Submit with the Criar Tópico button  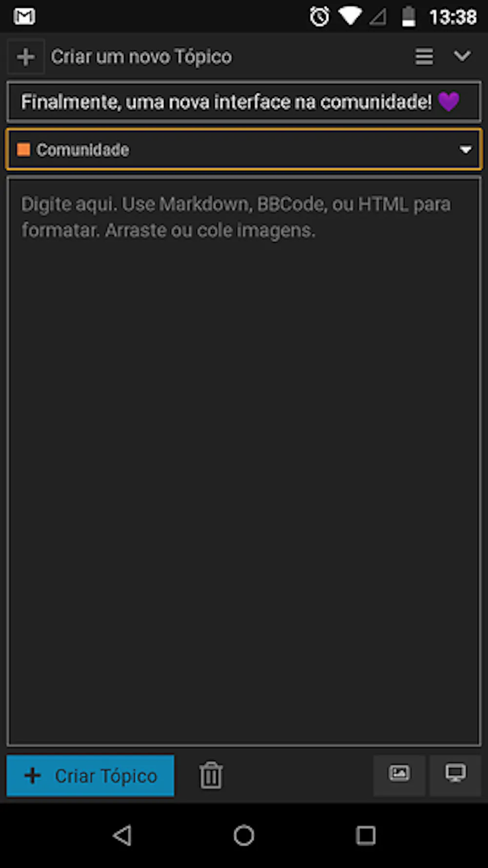[90, 775]
